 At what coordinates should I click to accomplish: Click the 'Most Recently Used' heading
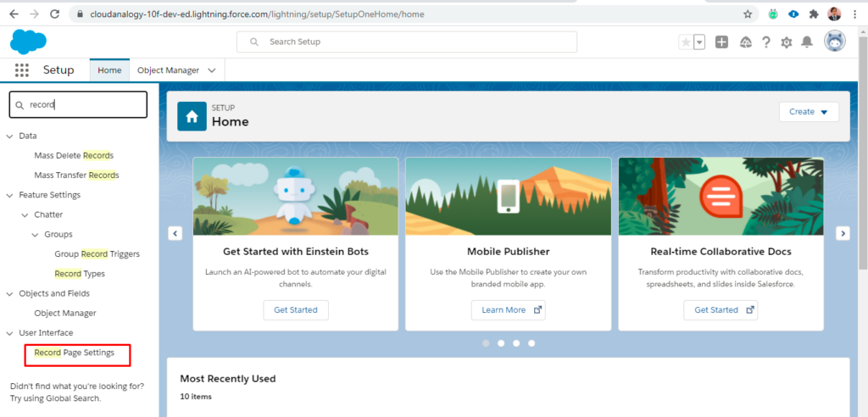click(x=227, y=379)
